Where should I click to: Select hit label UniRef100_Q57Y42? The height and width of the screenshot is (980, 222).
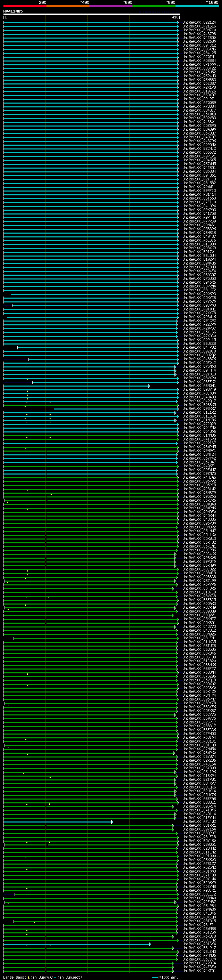(x=199, y=458)
